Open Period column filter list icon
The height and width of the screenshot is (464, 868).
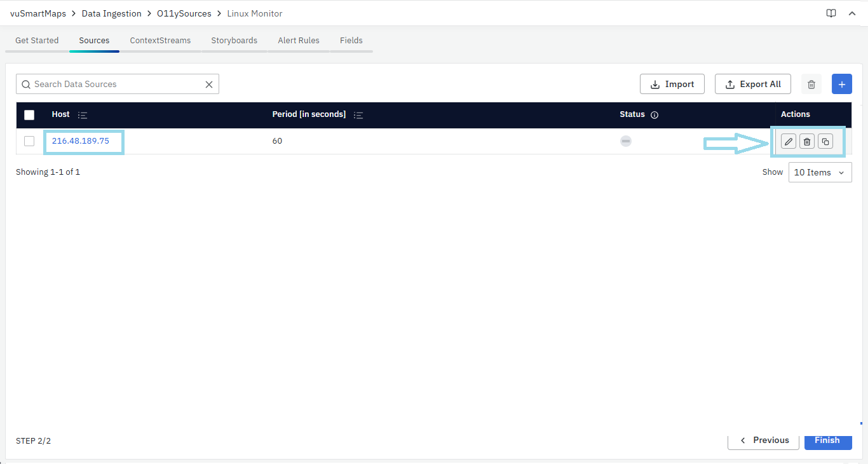(x=358, y=114)
